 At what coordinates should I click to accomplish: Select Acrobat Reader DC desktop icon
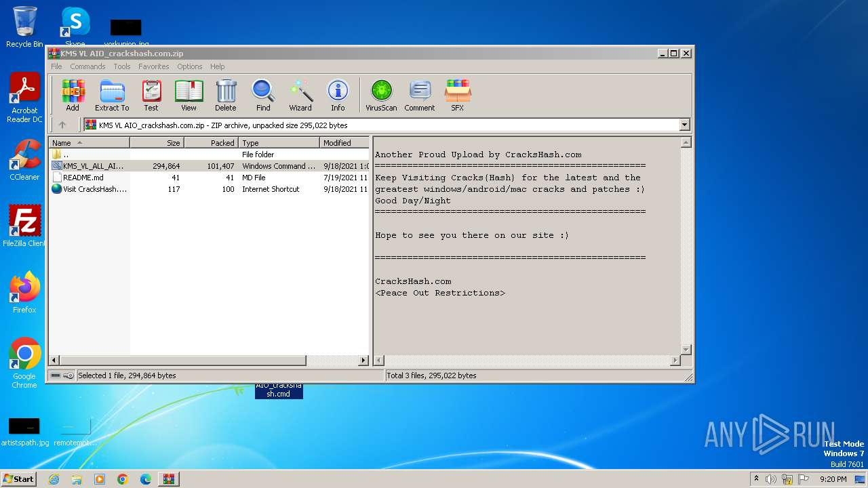click(x=24, y=98)
